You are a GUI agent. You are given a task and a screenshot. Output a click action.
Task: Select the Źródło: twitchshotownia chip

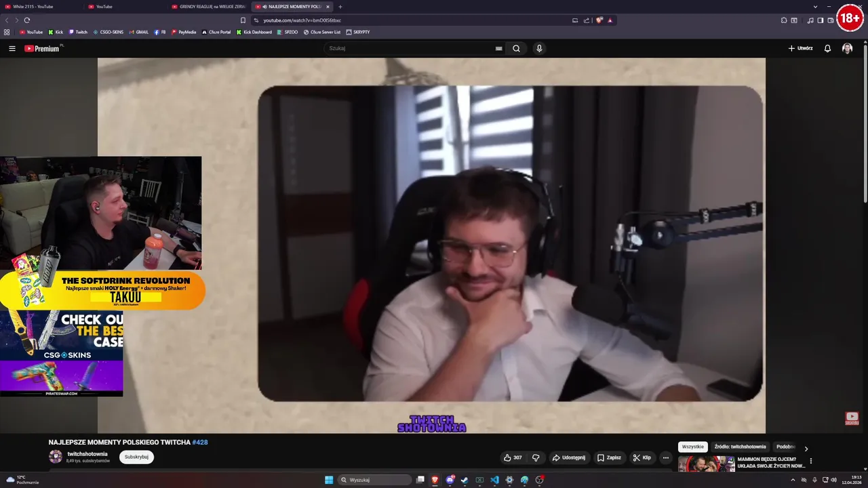(x=740, y=447)
